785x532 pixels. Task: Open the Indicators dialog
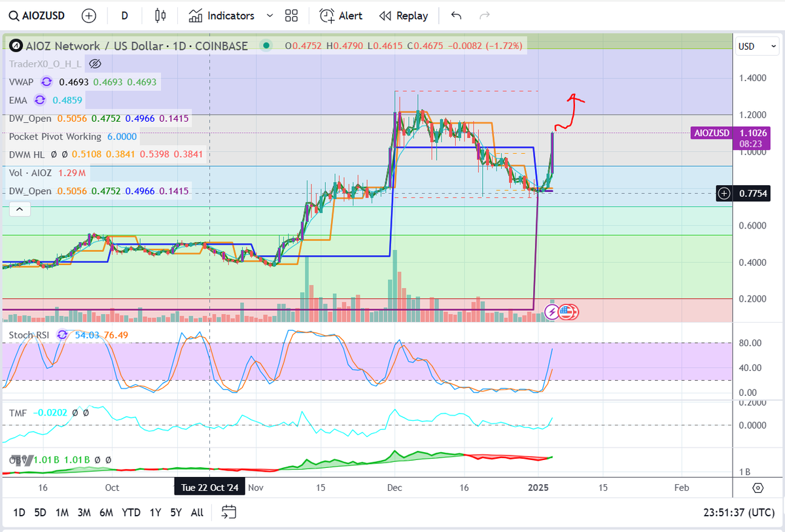[221, 16]
